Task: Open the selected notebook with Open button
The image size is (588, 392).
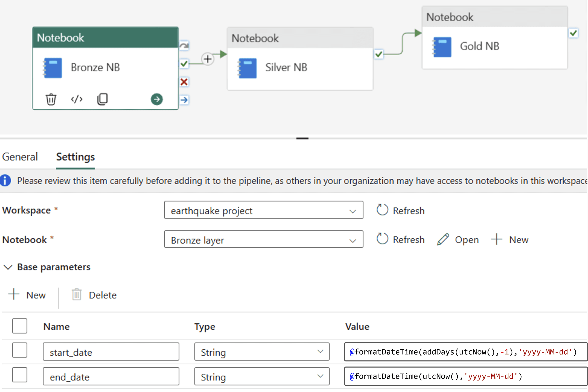Action: pyautogui.click(x=458, y=240)
